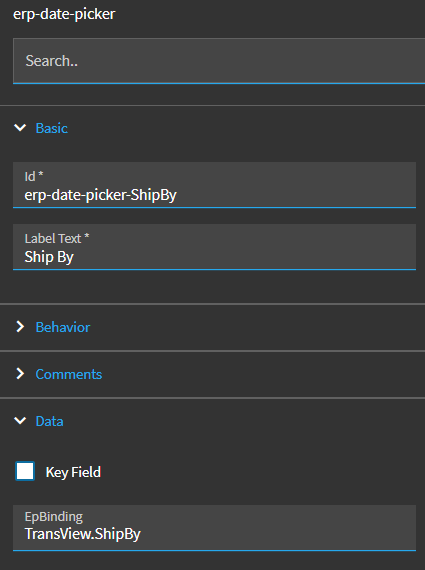Click the Label Text * field caption
This screenshot has width=425, height=570.
click(x=57, y=238)
